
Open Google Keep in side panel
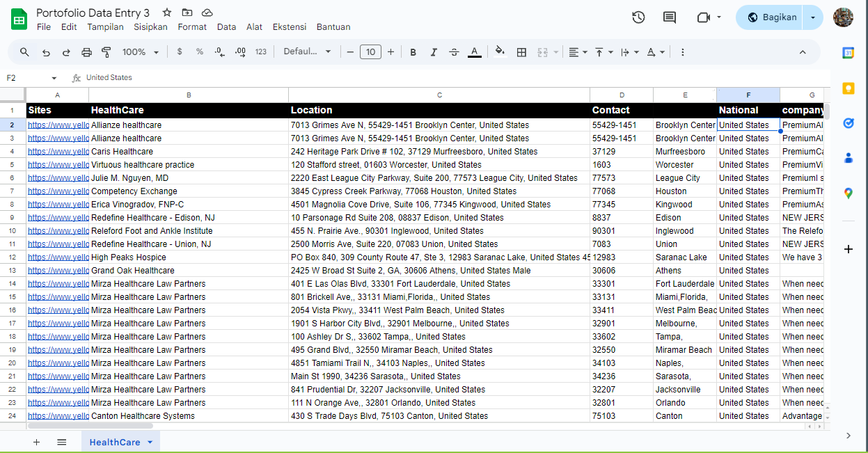849,88
